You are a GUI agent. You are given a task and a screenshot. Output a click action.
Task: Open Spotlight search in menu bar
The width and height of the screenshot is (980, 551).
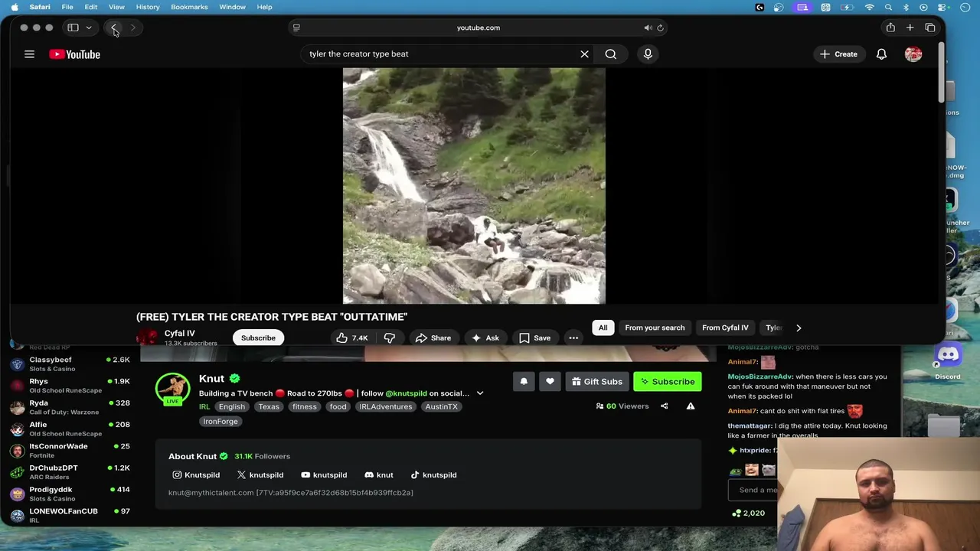888,7
